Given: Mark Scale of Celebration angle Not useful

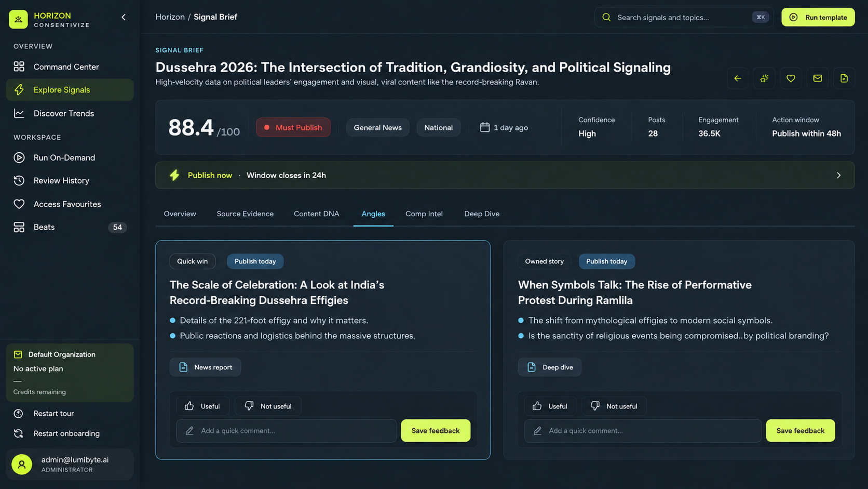Looking at the screenshot, I should 268,406.
